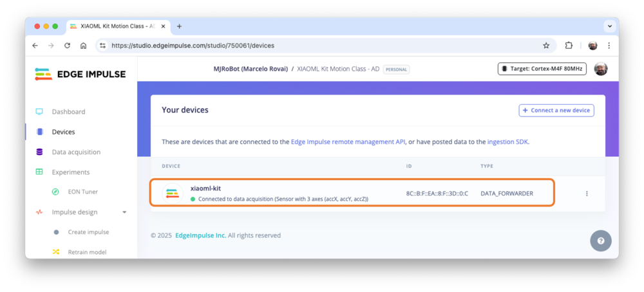Open Data acquisition in sidebar

pos(76,152)
